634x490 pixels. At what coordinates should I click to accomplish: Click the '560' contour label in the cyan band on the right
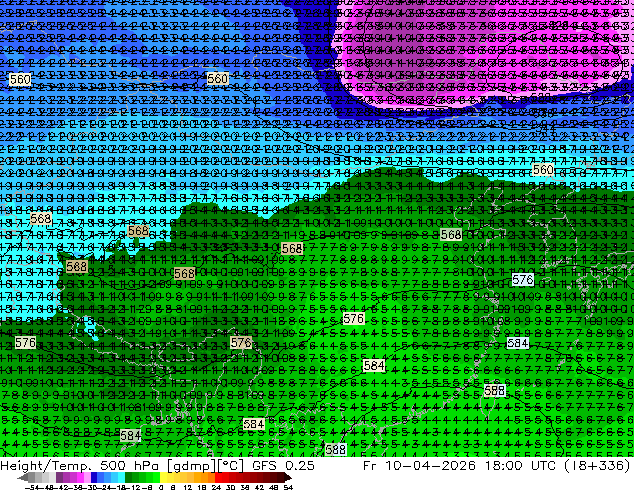(543, 169)
